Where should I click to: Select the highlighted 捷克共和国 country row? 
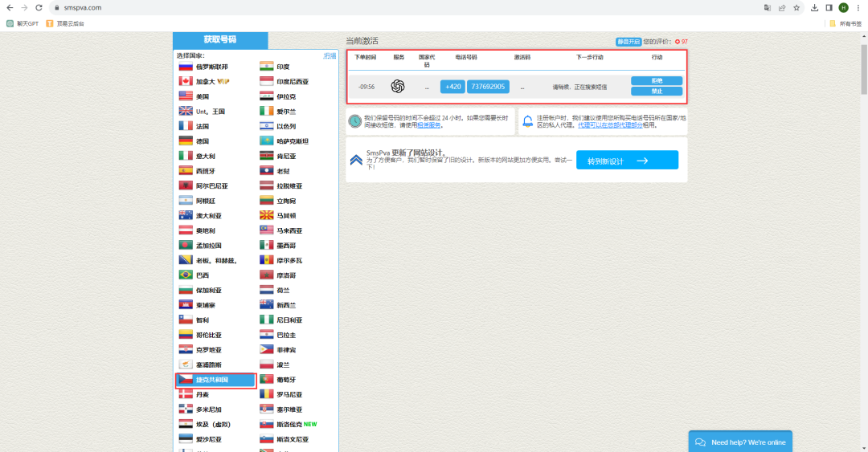coord(216,380)
